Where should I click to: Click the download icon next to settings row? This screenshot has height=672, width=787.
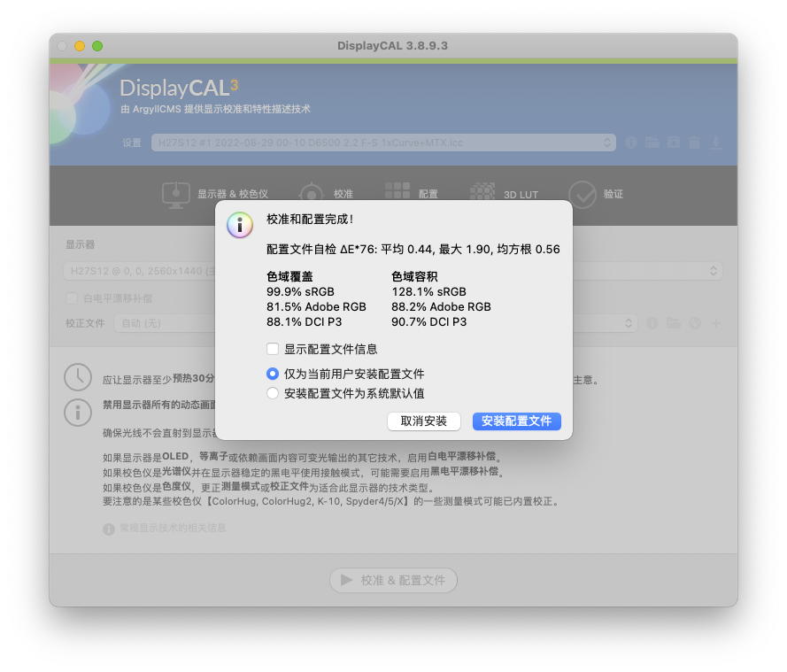pos(716,141)
